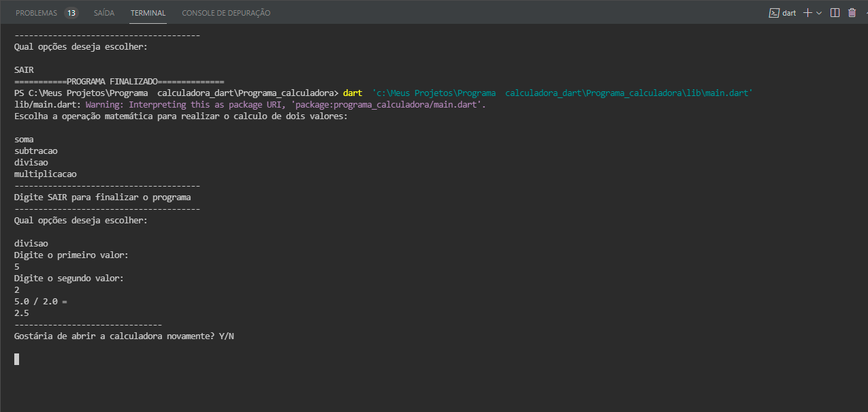The height and width of the screenshot is (412, 868).
Task: Click the dart terminal shell icon
Action: (x=774, y=13)
